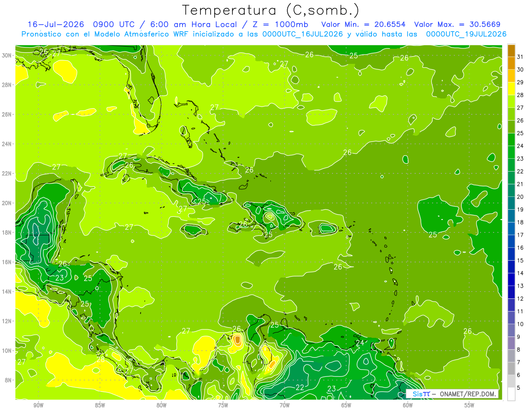Click the SisTT ONAMET/REP.DOM. logo box
Image resolution: width=532 pixels, height=411 pixels.
point(452,394)
